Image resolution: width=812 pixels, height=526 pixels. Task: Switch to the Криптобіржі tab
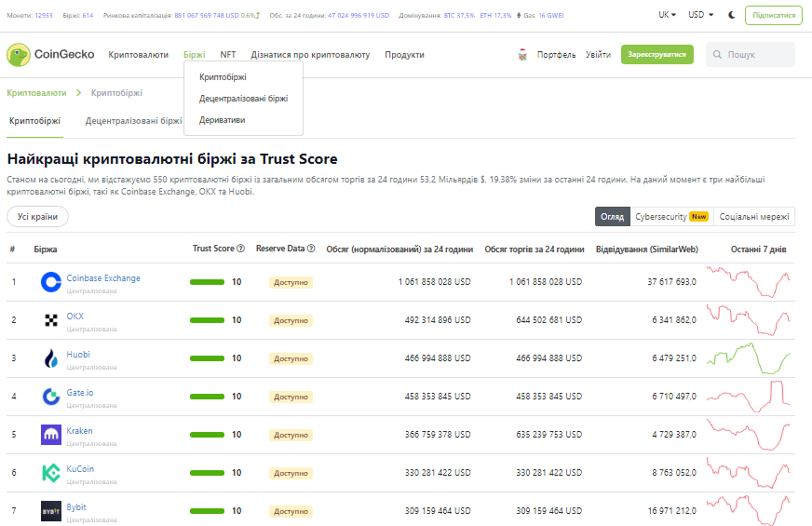[x=34, y=121]
